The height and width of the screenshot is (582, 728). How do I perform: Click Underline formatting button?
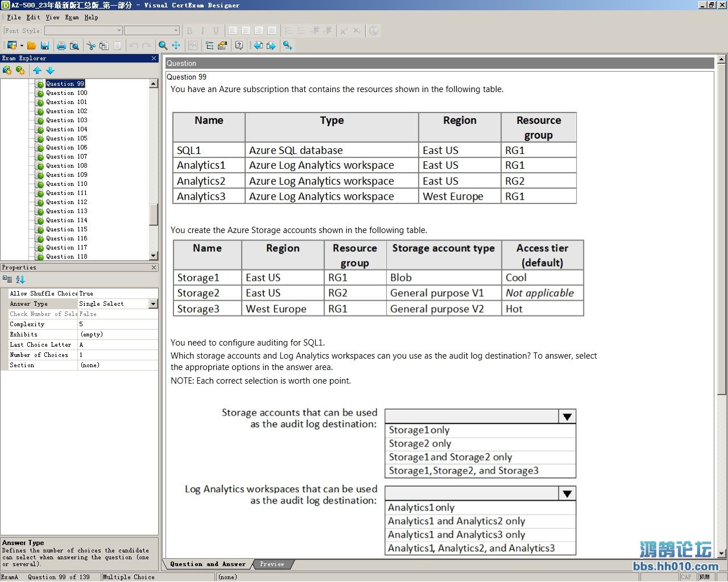point(216,31)
